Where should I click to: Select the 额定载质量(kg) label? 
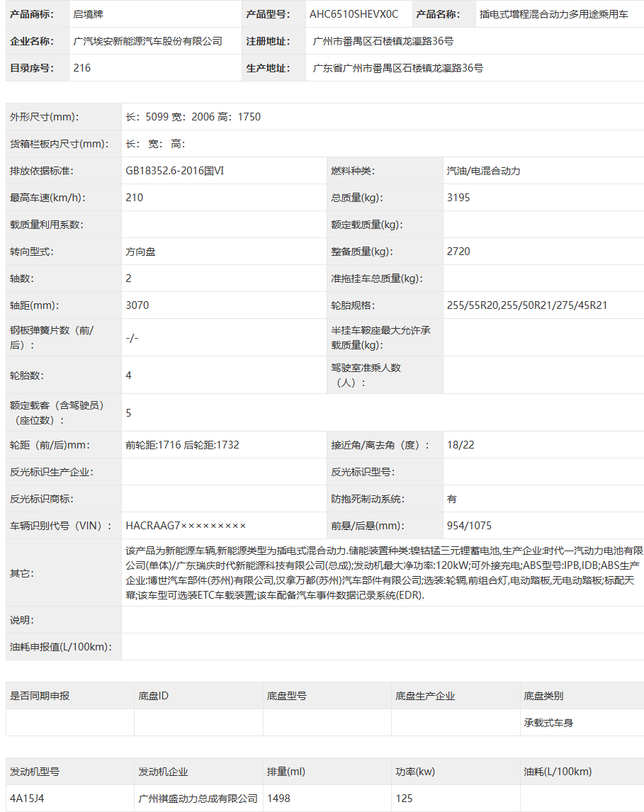367,225
